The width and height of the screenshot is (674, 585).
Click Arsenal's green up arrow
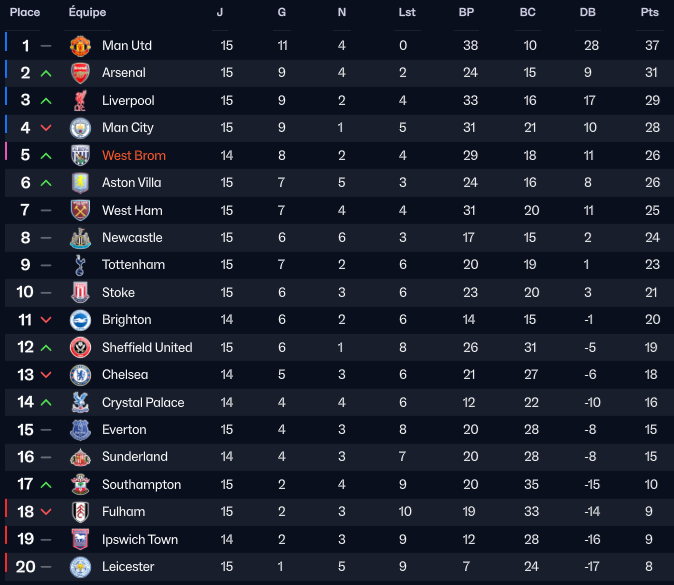[x=46, y=74]
